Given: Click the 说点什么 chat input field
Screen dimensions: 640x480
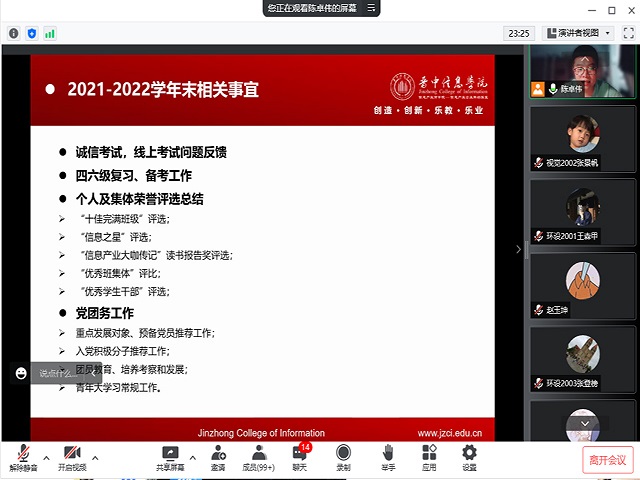Looking at the screenshot, I should [59, 373].
